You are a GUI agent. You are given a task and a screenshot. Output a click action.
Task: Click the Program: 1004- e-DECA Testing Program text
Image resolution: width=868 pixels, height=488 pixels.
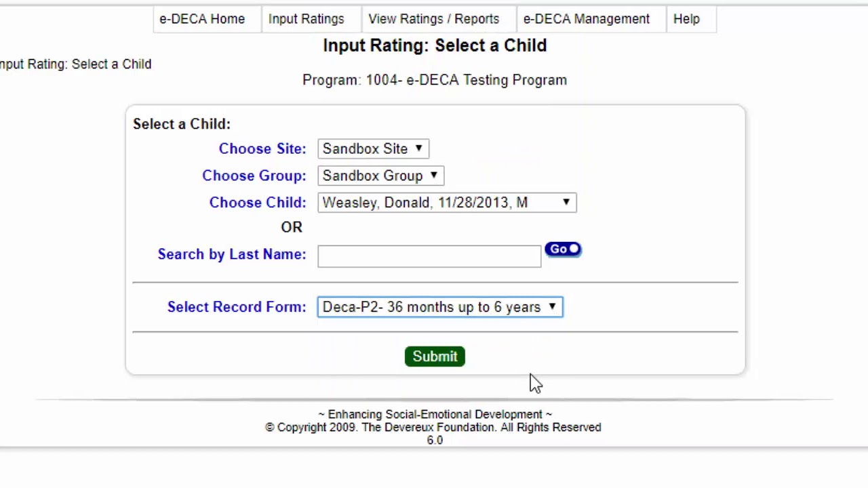(435, 80)
